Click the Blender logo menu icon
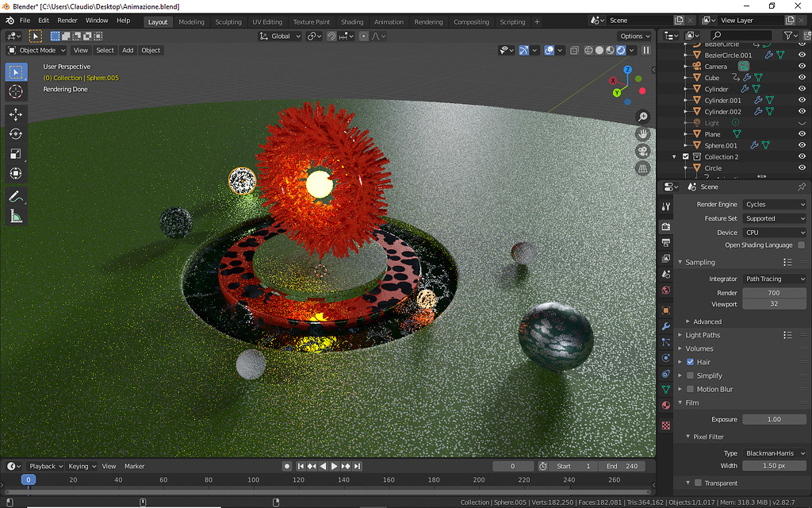This screenshot has height=508, width=812. (x=10, y=21)
